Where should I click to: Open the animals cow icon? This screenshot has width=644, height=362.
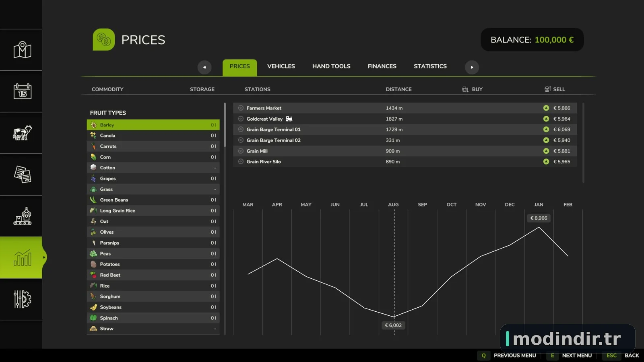(22, 133)
